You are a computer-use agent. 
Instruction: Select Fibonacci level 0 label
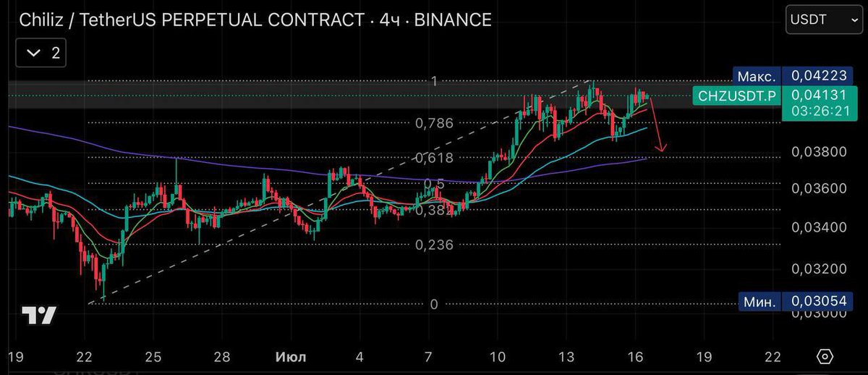click(434, 304)
